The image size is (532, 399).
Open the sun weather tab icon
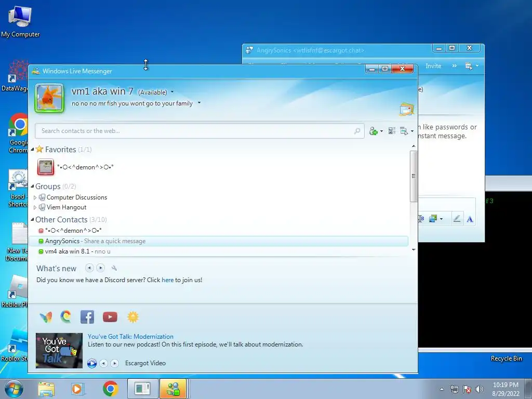pyautogui.click(x=132, y=317)
